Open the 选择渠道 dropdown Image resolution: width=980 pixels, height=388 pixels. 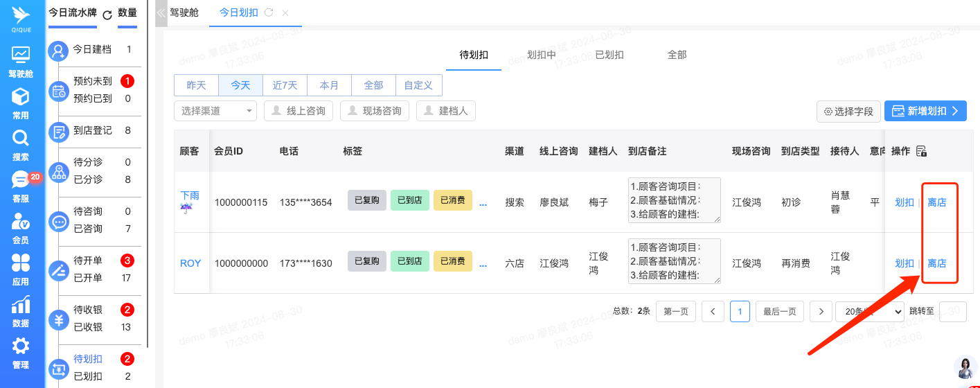(x=215, y=111)
